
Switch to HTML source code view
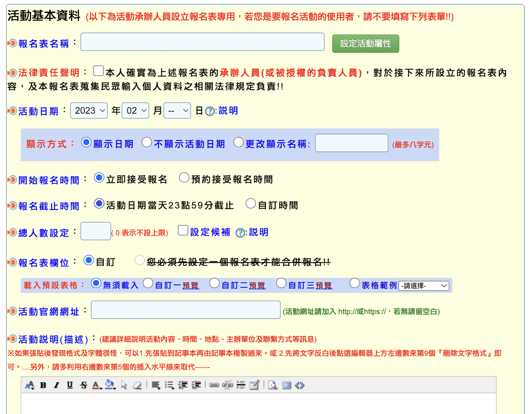click(x=300, y=385)
